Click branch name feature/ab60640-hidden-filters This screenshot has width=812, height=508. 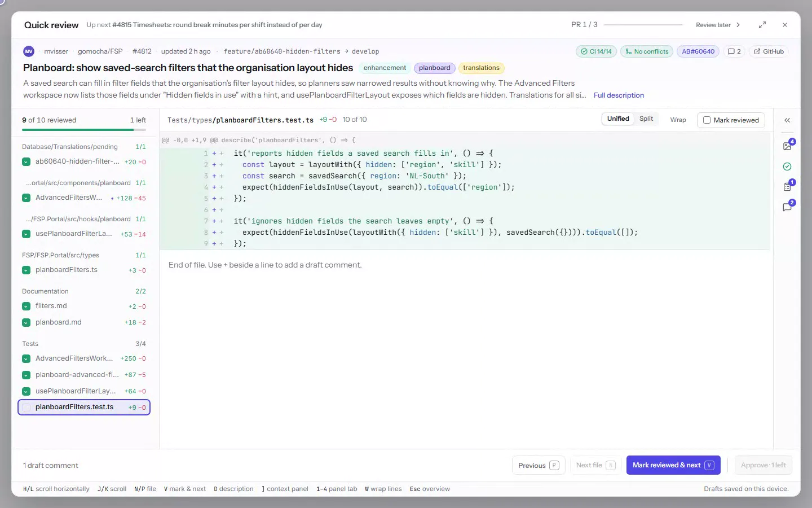tap(282, 51)
